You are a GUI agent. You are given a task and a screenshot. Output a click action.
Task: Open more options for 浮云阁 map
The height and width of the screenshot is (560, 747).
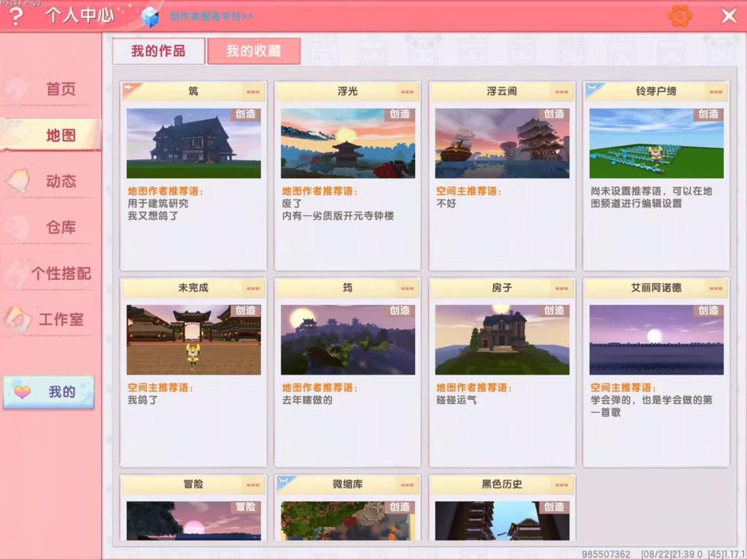click(562, 91)
